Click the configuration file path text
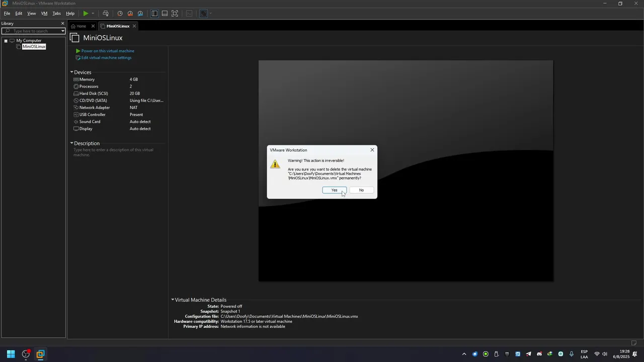The image size is (644, 362). click(289, 316)
